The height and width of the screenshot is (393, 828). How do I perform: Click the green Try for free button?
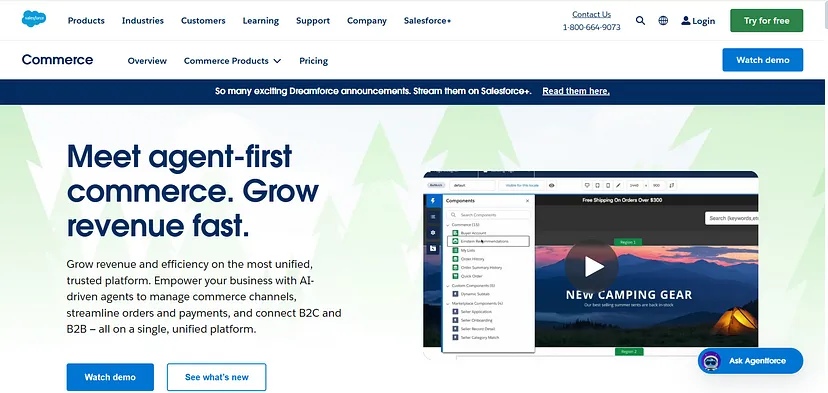pos(766,21)
